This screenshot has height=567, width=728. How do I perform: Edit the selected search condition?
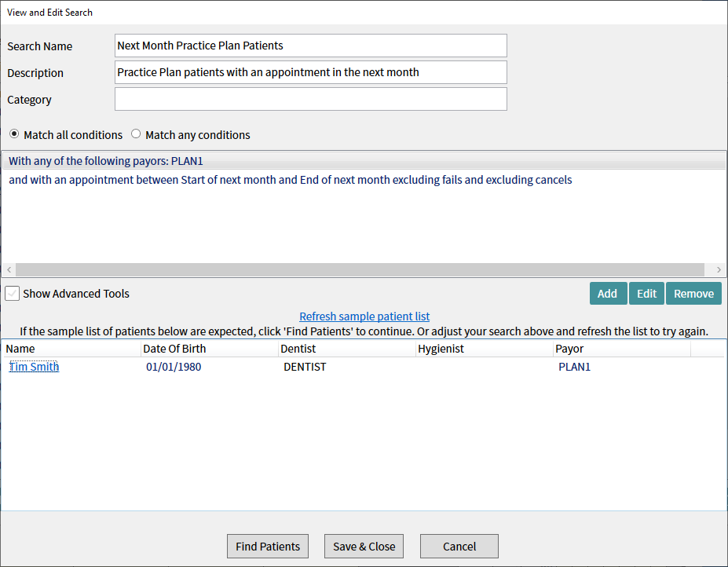tap(646, 294)
